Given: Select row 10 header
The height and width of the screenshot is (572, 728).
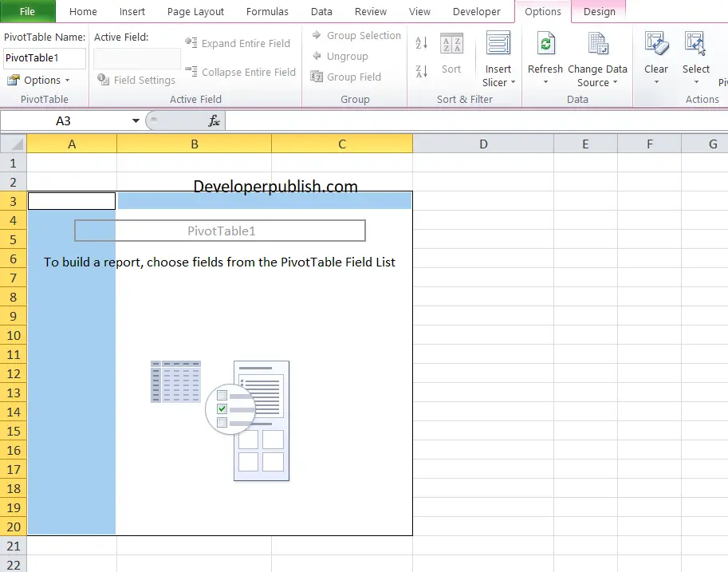Looking at the screenshot, I should pyautogui.click(x=14, y=335).
